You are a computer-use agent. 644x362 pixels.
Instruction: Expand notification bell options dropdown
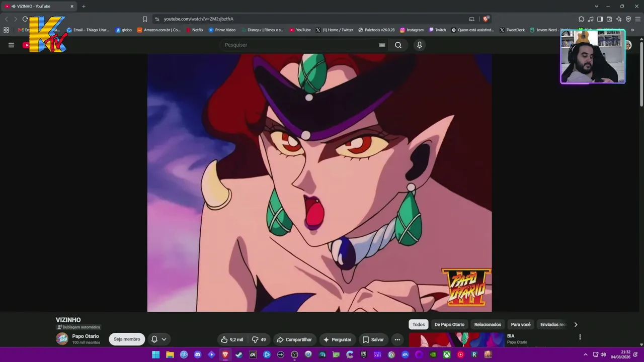pyautogui.click(x=164, y=339)
